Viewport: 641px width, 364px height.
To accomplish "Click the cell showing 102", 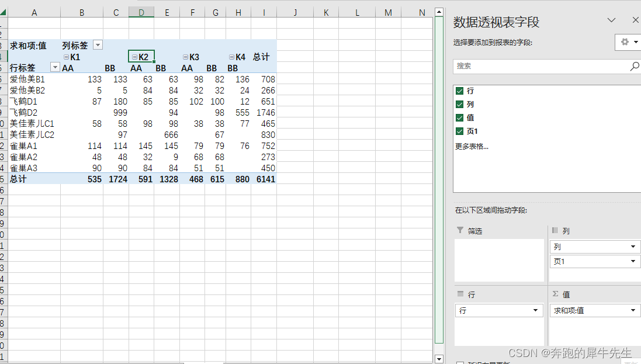I will [193, 101].
